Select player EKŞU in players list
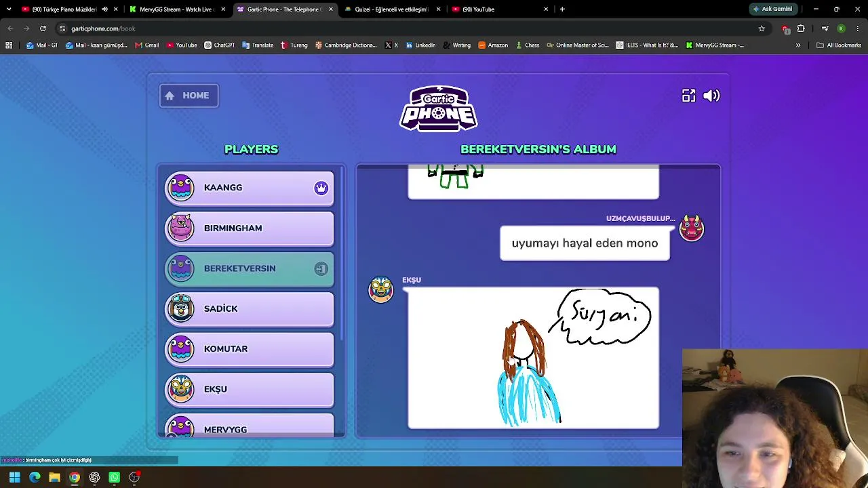This screenshot has width=868, height=488. [250, 389]
